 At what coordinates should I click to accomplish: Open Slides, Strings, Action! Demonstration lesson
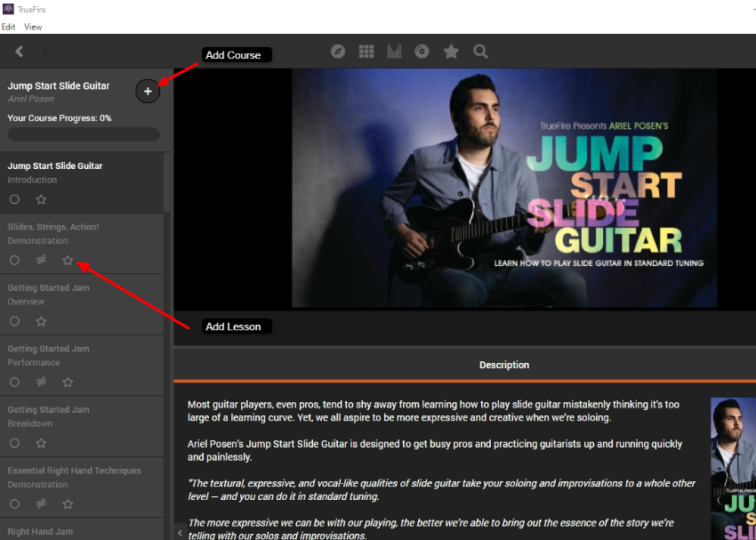click(x=82, y=244)
